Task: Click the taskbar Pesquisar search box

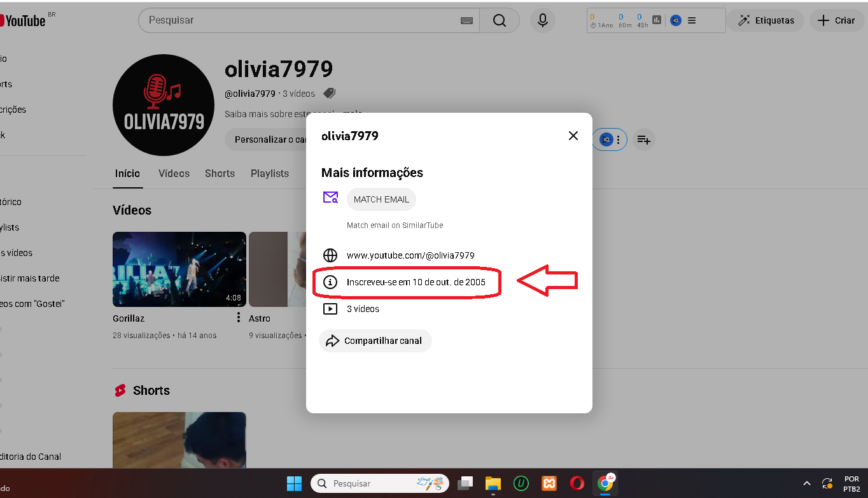Action: [380, 483]
